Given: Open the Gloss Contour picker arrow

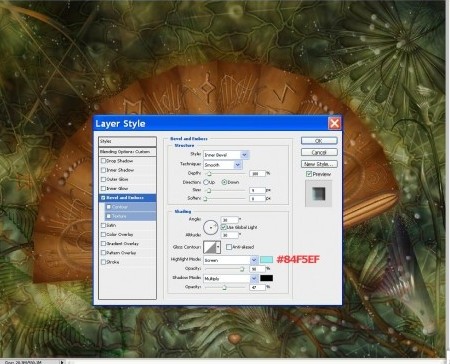Looking at the screenshot, I should tap(218, 247).
